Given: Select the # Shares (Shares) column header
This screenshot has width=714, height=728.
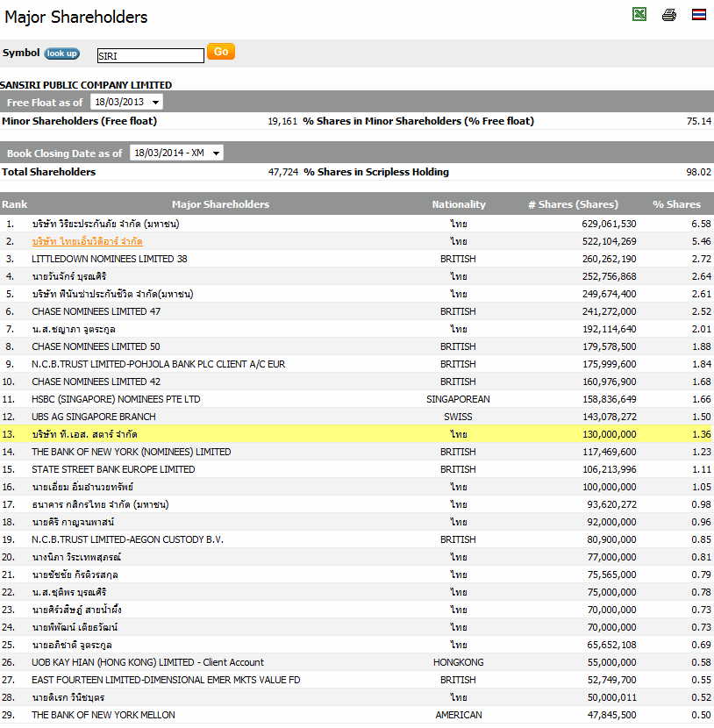Looking at the screenshot, I should pyautogui.click(x=574, y=204).
